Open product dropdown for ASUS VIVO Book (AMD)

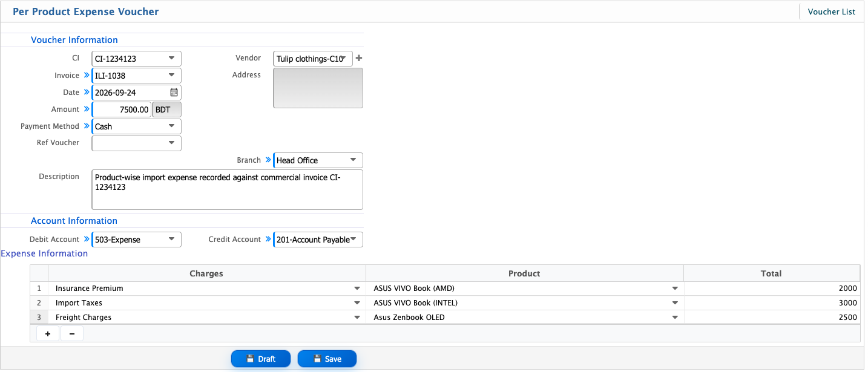675,289
